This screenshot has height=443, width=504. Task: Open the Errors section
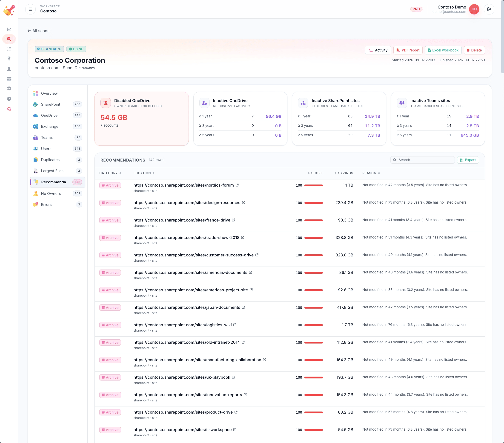(x=57, y=205)
